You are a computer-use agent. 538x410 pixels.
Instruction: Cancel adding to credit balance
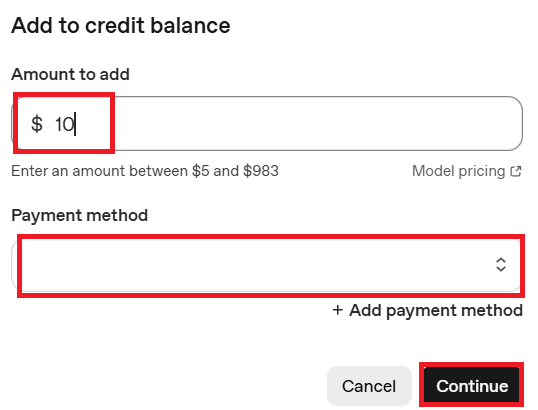click(369, 386)
